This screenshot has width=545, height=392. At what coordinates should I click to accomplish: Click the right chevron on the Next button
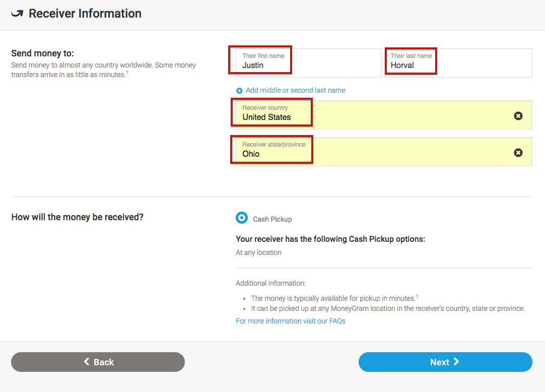(456, 362)
